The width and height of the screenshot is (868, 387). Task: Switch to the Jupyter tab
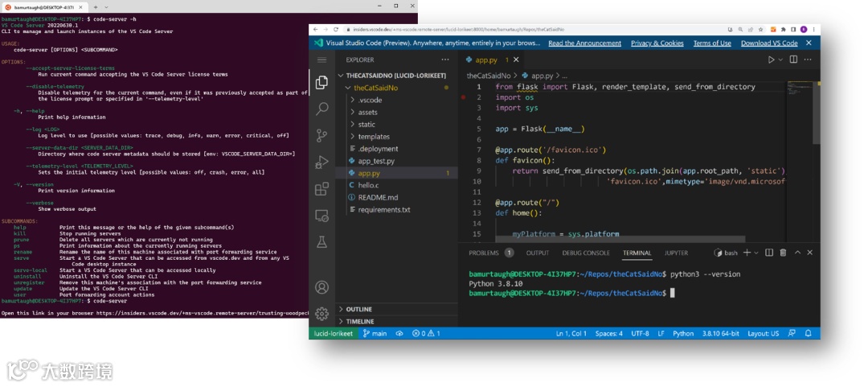[x=676, y=253]
